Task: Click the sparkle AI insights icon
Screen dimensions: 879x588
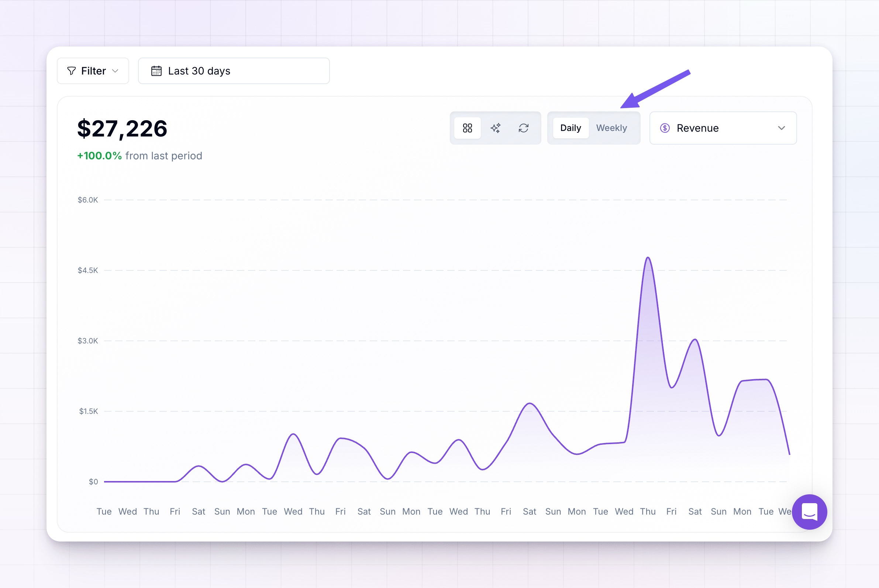Action: point(496,128)
